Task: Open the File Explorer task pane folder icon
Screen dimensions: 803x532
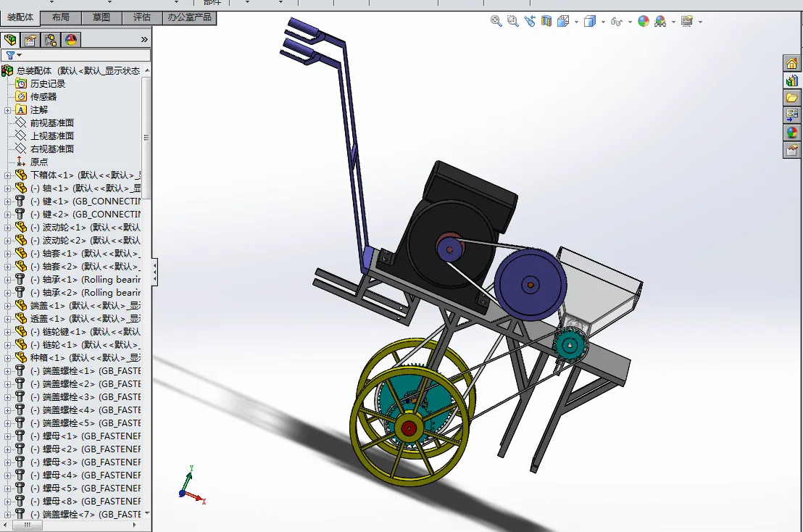Action: coord(791,98)
